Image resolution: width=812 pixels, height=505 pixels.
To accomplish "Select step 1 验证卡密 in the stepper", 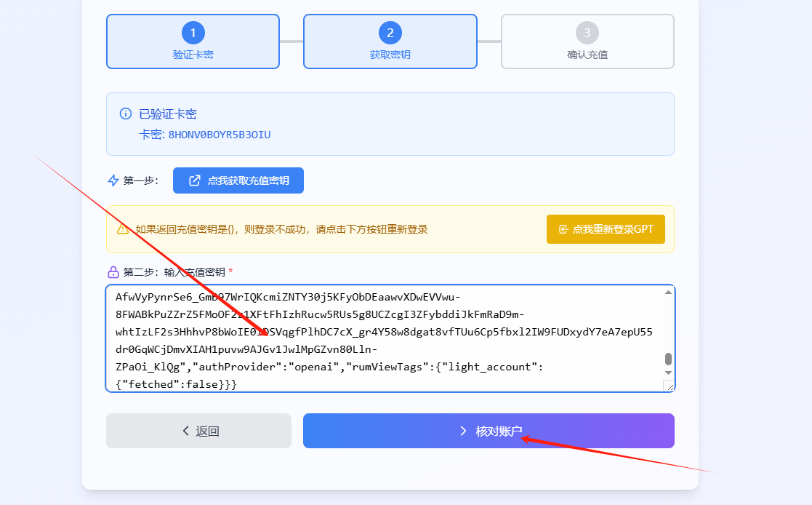I will point(193,41).
